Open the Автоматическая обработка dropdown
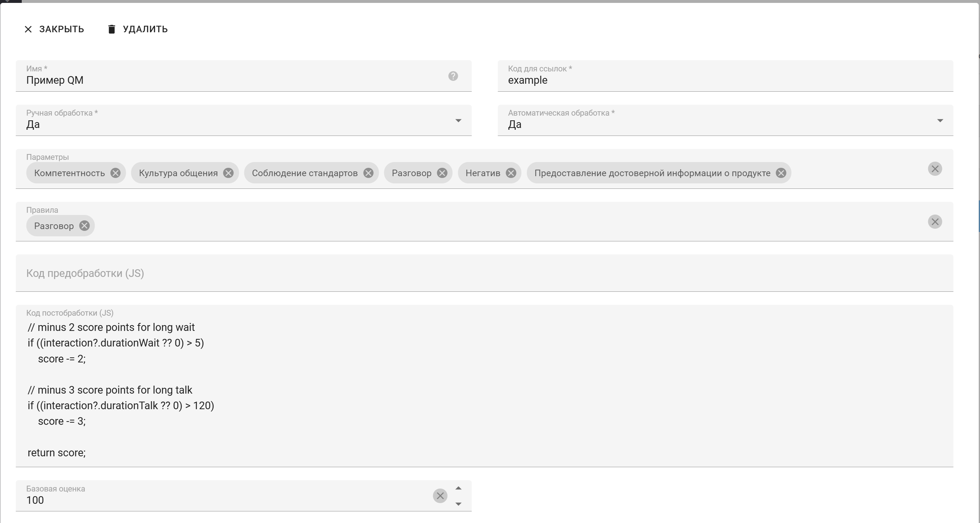980x523 pixels. point(940,121)
